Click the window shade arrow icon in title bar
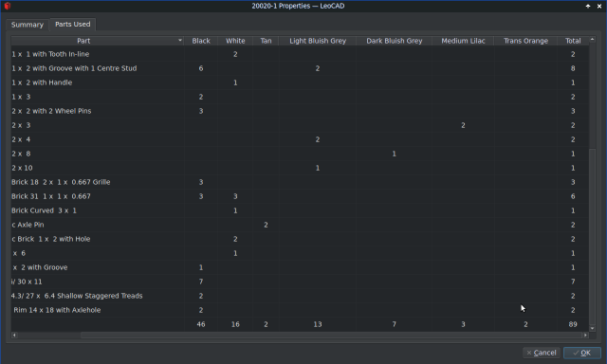Viewport: 607px width, 364px height. pos(588,6)
